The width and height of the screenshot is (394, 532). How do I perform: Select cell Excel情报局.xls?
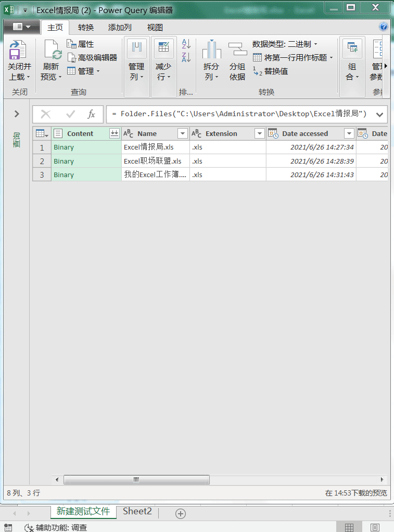coord(156,147)
